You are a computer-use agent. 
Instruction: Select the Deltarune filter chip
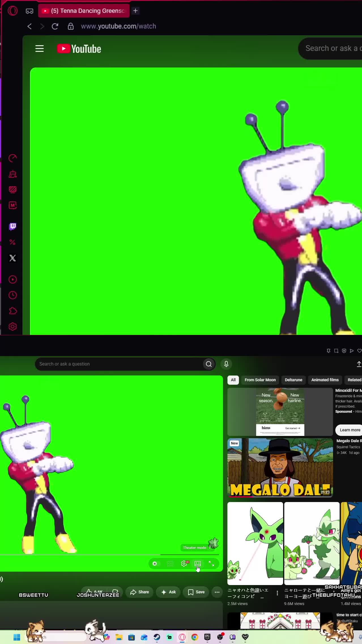293,380
